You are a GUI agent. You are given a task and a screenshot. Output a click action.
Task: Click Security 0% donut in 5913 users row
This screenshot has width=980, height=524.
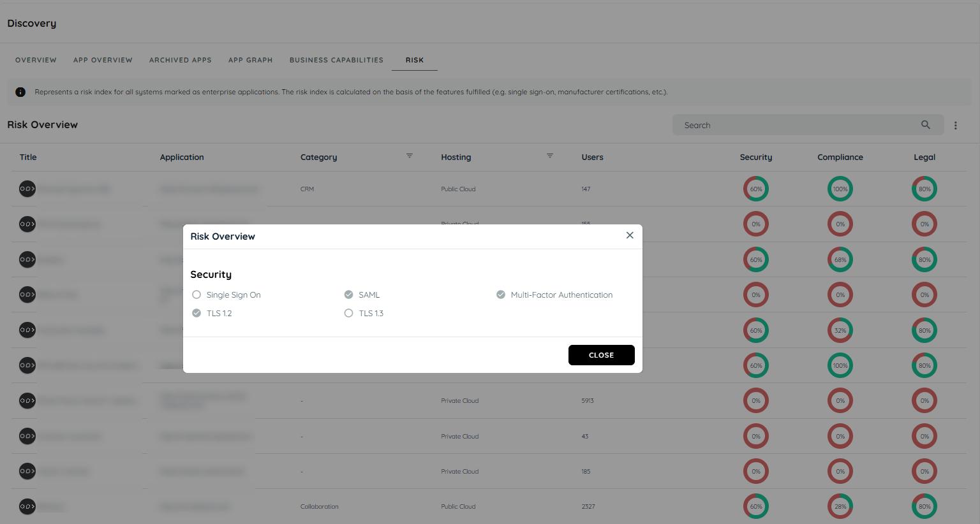pyautogui.click(x=756, y=400)
